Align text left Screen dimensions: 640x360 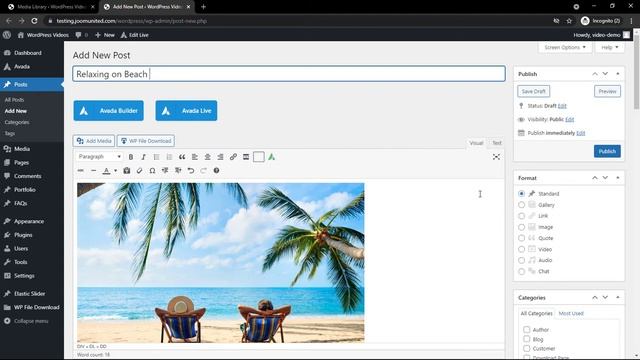[x=195, y=157]
